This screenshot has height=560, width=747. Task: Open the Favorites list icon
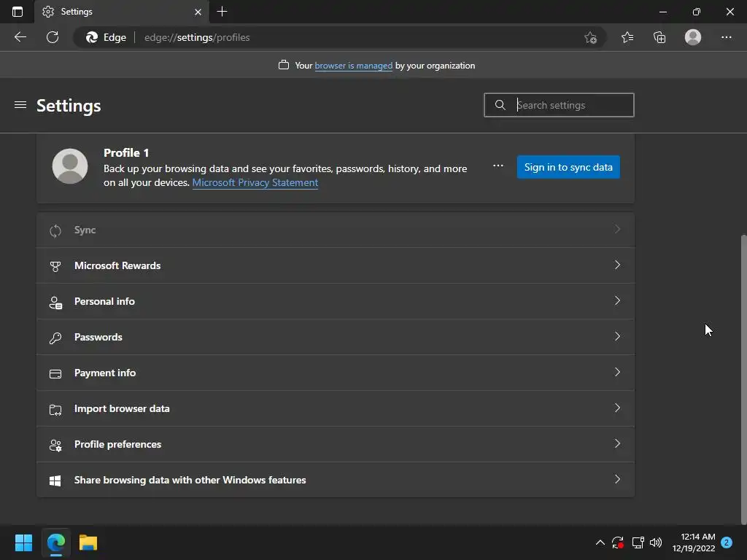[x=627, y=37]
